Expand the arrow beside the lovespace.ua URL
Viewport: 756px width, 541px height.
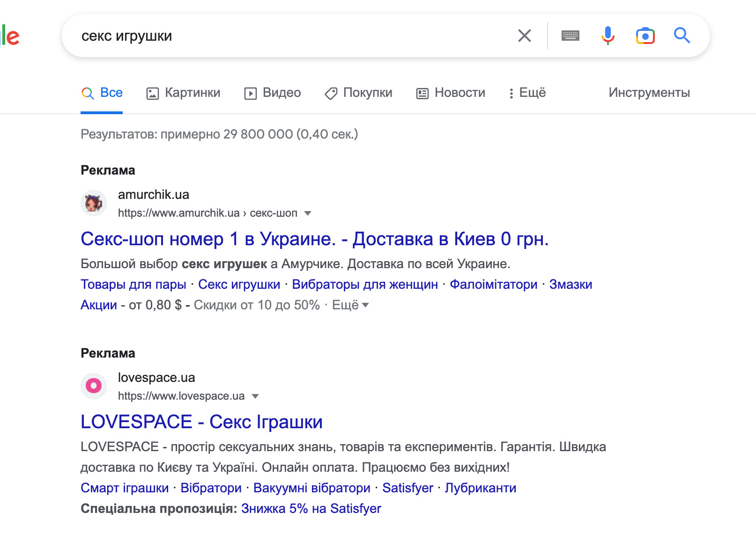click(255, 396)
